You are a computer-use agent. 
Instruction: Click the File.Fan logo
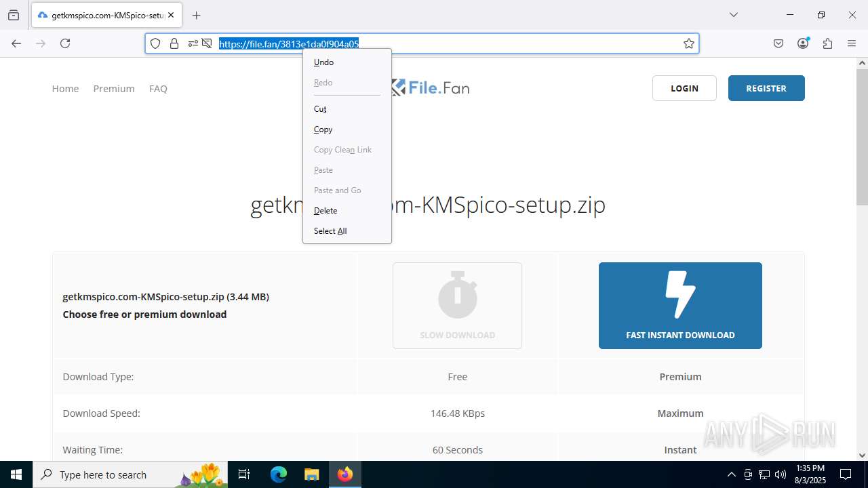point(430,88)
